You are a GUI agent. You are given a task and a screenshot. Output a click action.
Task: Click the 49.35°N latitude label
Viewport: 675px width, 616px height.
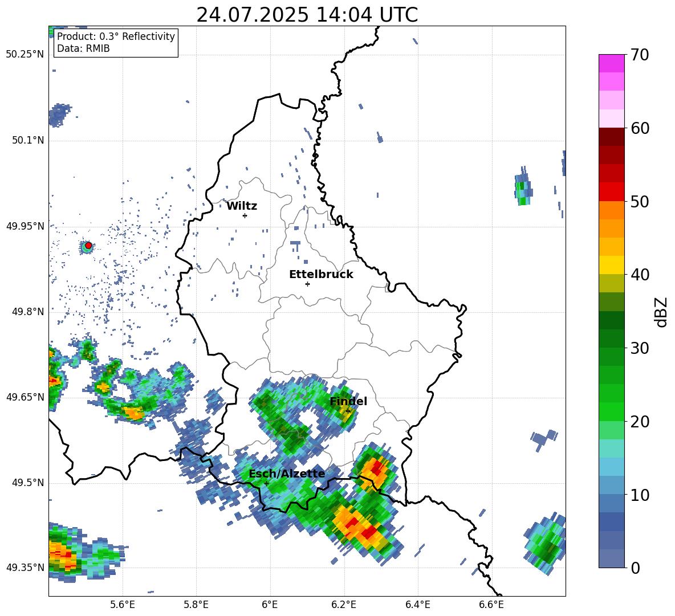[25, 568]
